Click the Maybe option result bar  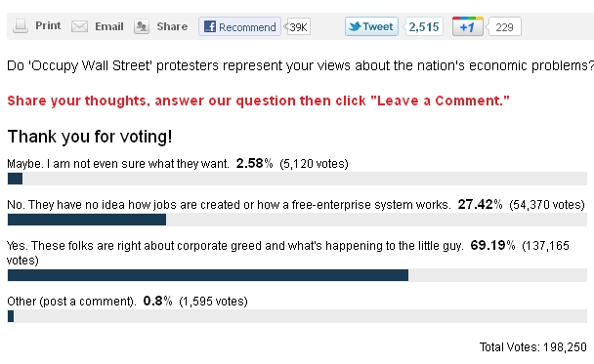pyautogui.click(x=297, y=179)
